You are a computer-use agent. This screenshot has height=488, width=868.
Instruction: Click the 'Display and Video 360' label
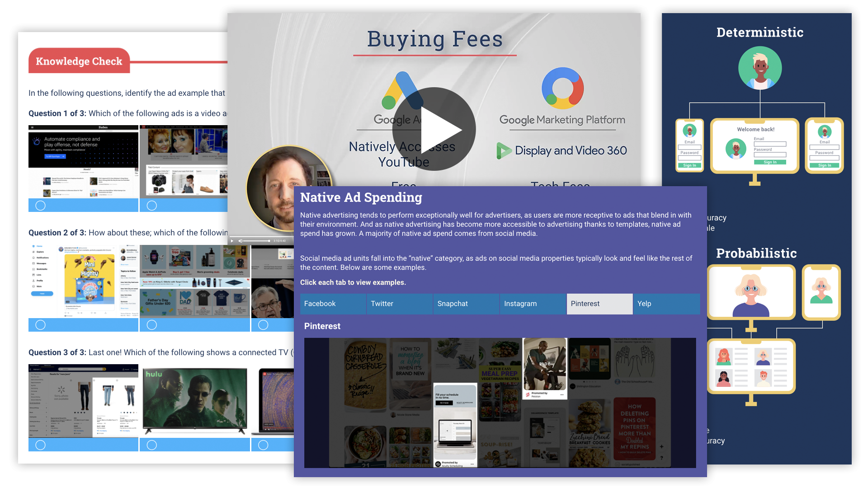click(571, 150)
